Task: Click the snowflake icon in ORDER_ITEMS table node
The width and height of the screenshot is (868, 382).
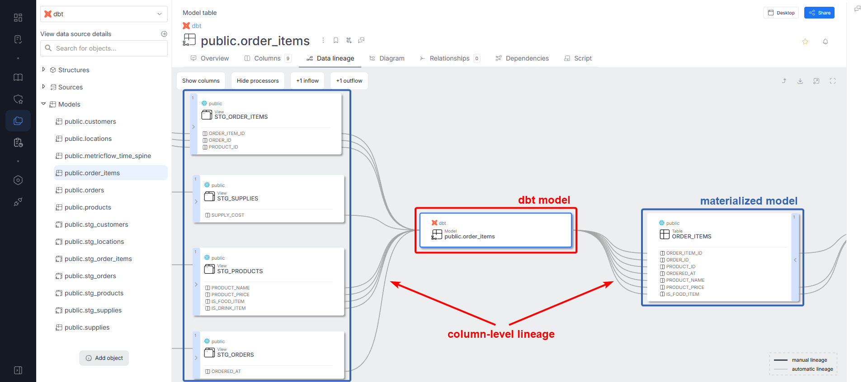Action: [662, 223]
